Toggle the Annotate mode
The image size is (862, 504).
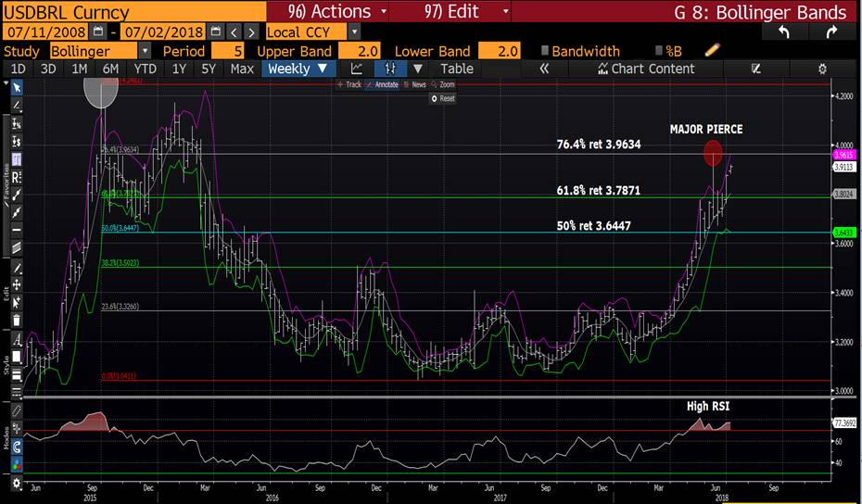point(382,84)
